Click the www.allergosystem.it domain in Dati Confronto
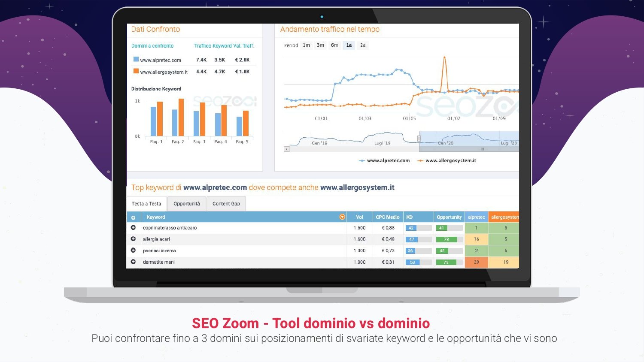The image size is (644, 362). [164, 72]
